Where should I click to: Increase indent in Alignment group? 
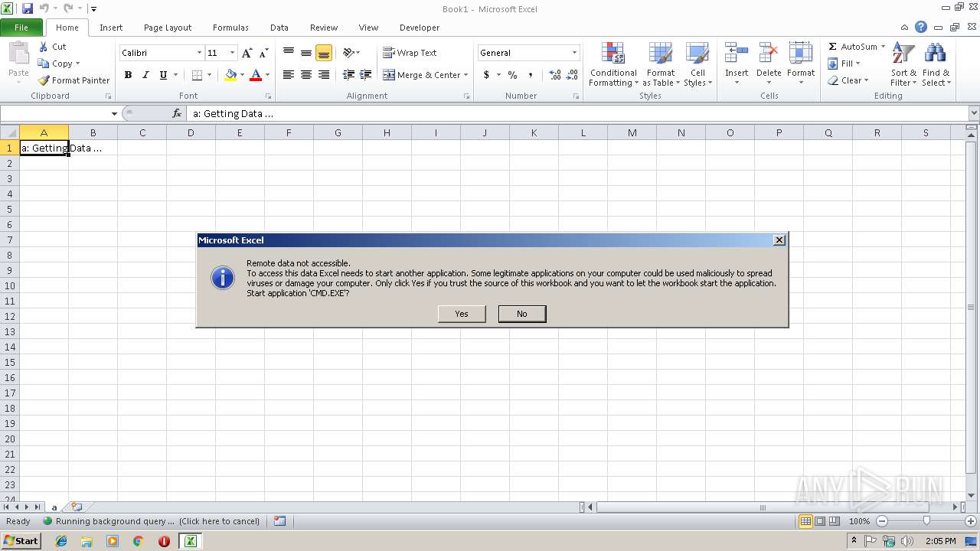pos(366,75)
